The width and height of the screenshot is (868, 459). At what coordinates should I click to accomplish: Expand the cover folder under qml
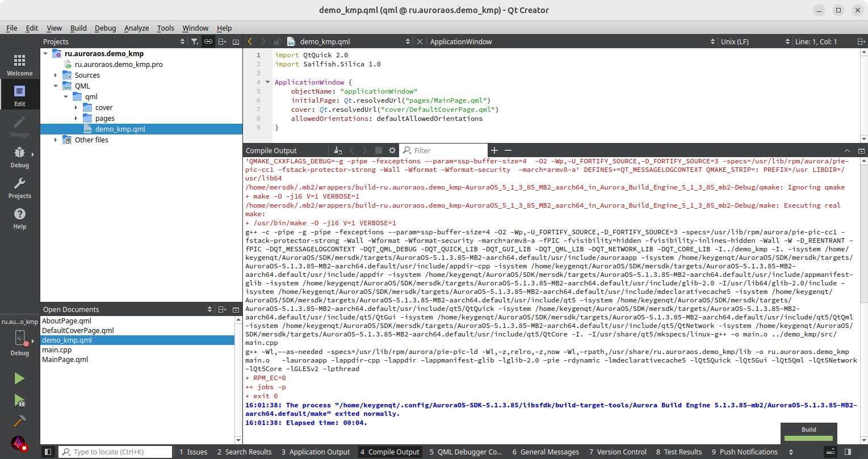pos(76,108)
